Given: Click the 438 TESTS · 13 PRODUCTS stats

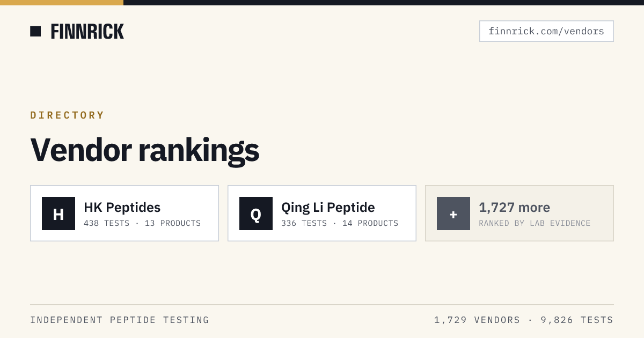Looking at the screenshot, I should 142,223.
